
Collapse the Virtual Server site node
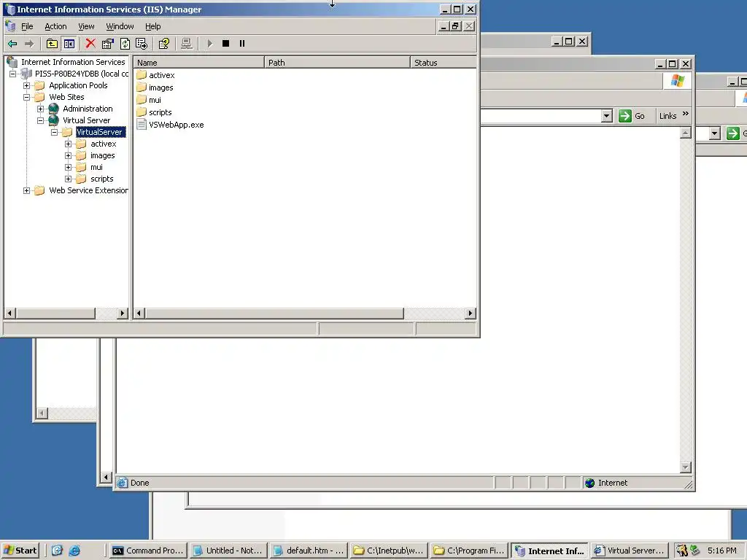click(x=41, y=120)
